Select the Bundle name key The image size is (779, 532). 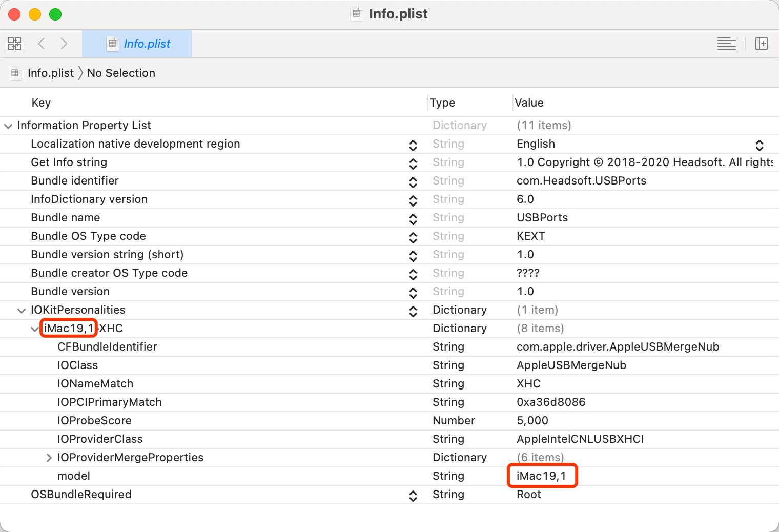tap(65, 217)
